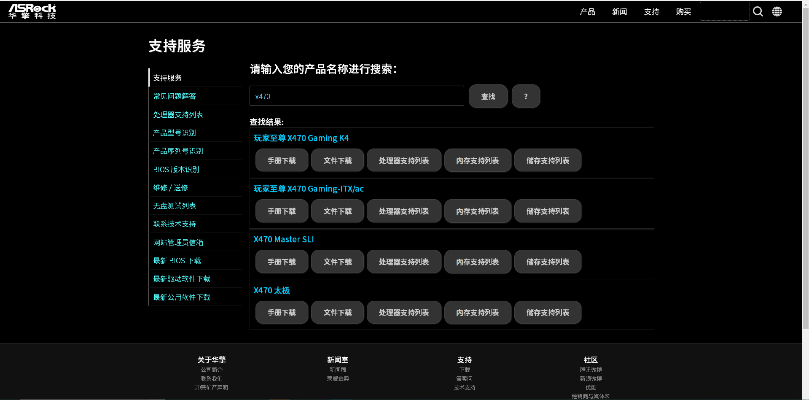Open 购买 in the top navigation

(683, 12)
